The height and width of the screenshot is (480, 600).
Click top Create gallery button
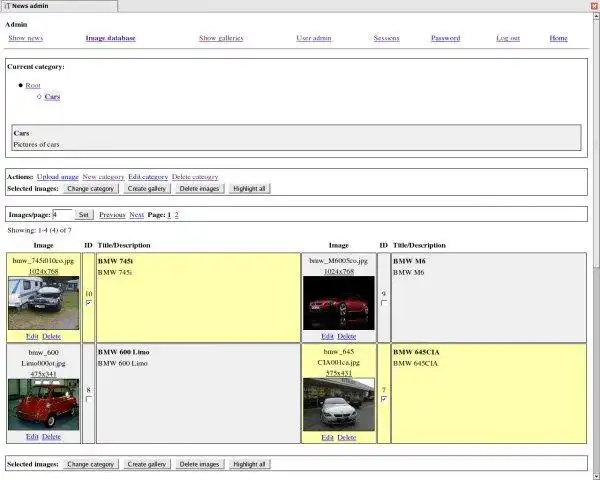pos(147,189)
